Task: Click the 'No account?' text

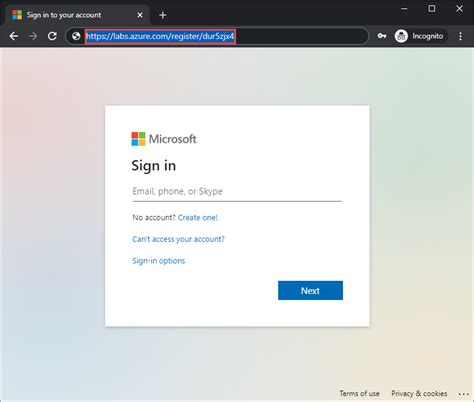Action: click(154, 217)
